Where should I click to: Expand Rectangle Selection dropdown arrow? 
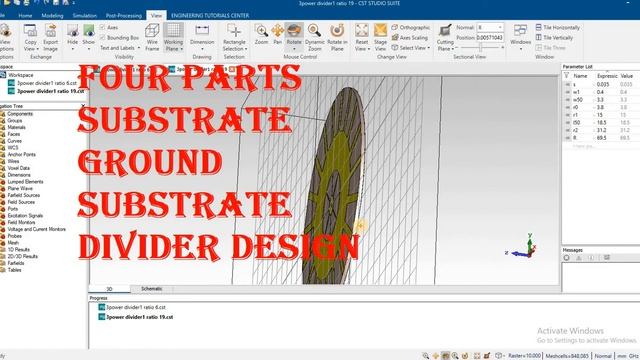(246, 49)
